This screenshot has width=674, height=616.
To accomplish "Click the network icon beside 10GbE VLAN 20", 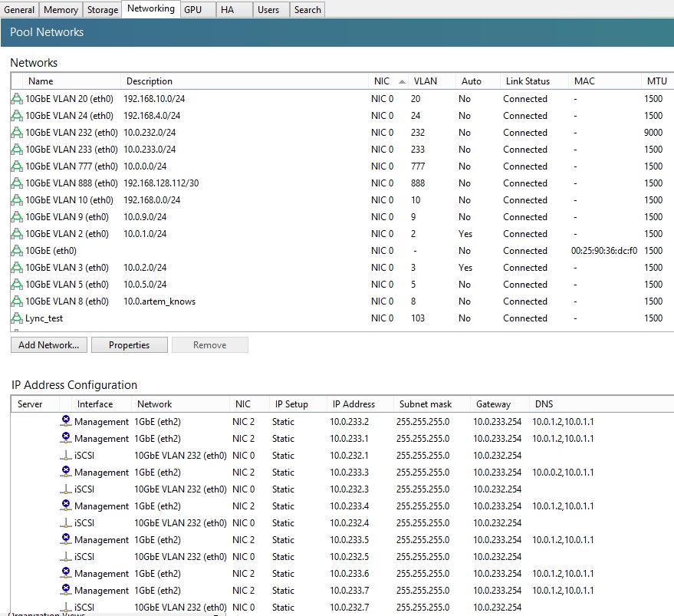I will click(16, 98).
